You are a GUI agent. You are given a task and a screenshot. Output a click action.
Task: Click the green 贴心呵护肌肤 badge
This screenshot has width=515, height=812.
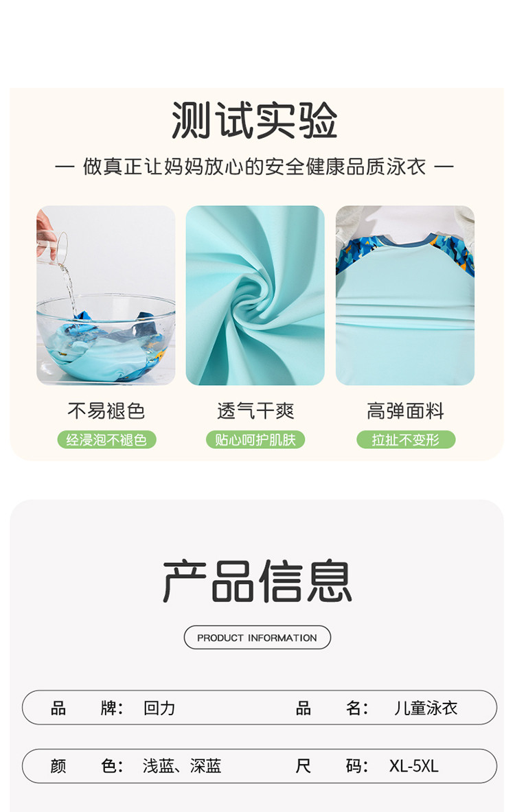[255, 440]
